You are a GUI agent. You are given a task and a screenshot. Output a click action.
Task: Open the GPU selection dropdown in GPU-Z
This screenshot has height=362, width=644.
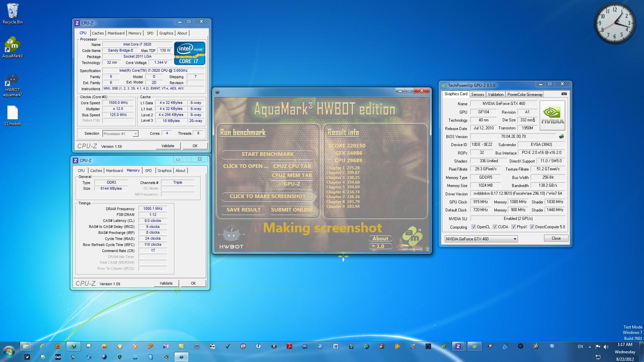pyautogui.click(x=481, y=239)
